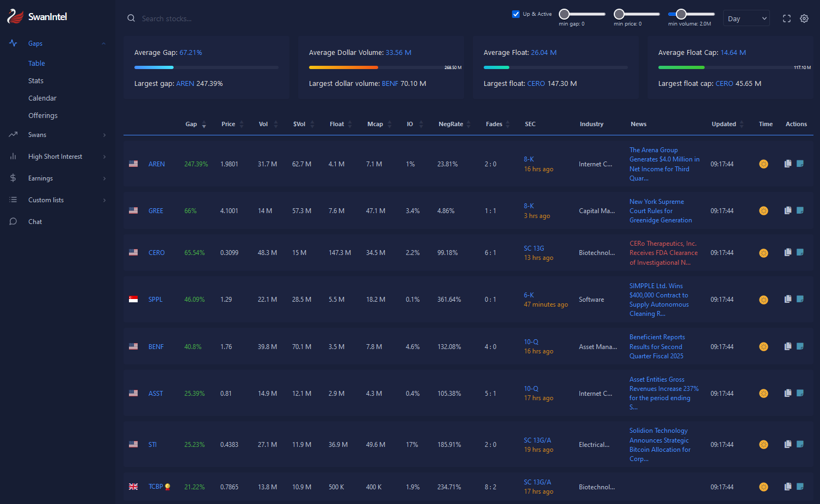Open the note icon for STI row

(x=800, y=444)
